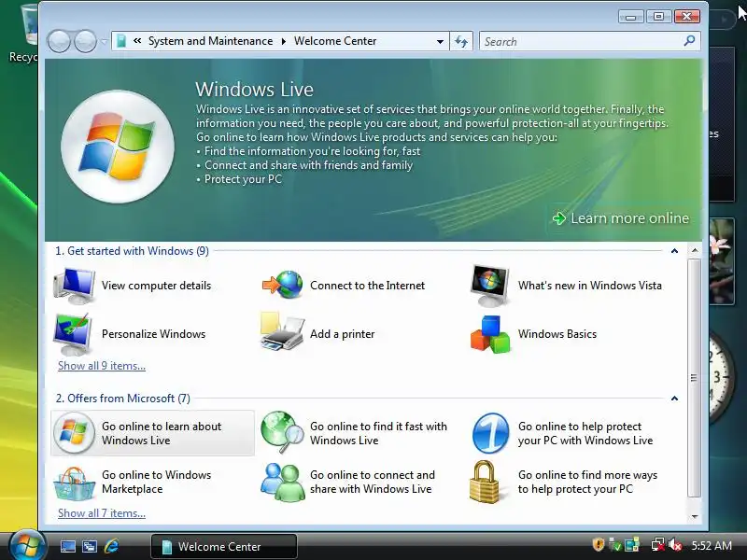
Task: Click the Windows Security shield tray icon
Action: click(x=599, y=544)
